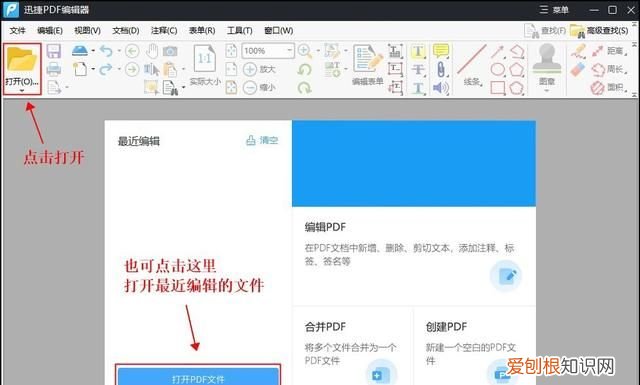Screen dimensions: 640x385
Task: Open the 视图(V) menu
Action: [87, 31]
